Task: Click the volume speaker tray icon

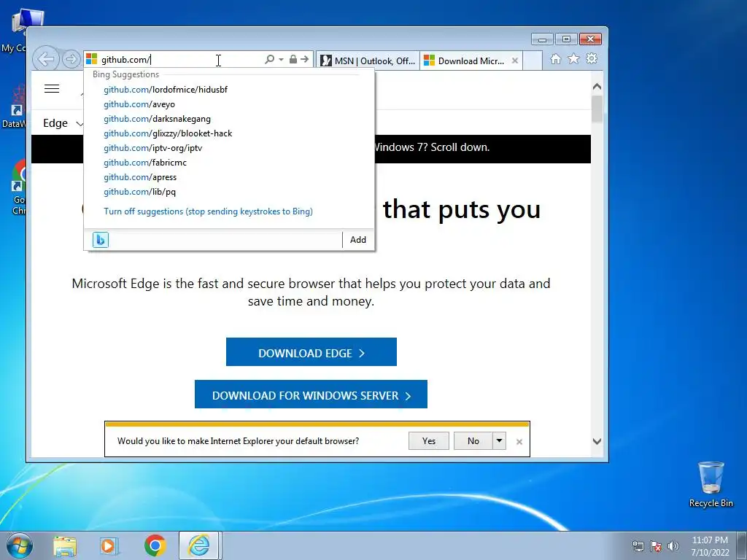Action: click(x=673, y=546)
